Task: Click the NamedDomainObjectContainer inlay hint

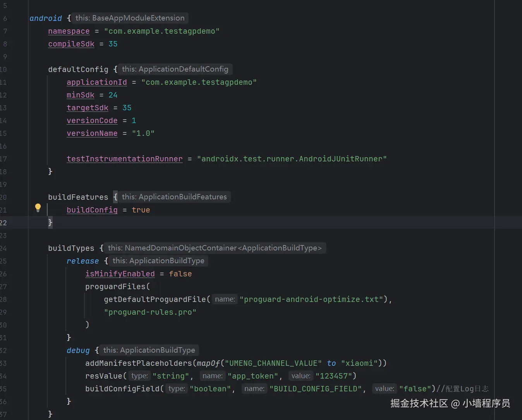Action: 215,248
